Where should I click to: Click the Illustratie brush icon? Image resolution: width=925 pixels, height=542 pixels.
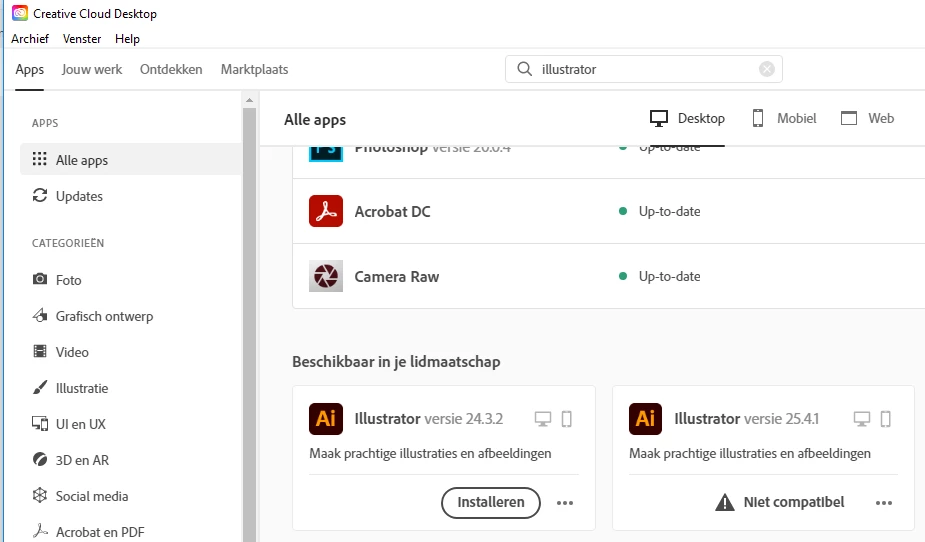pos(40,387)
